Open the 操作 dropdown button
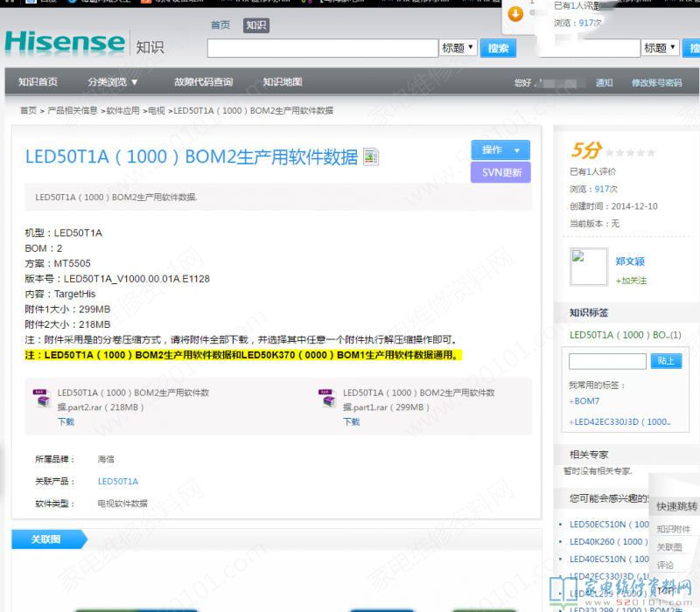 pyautogui.click(x=500, y=150)
